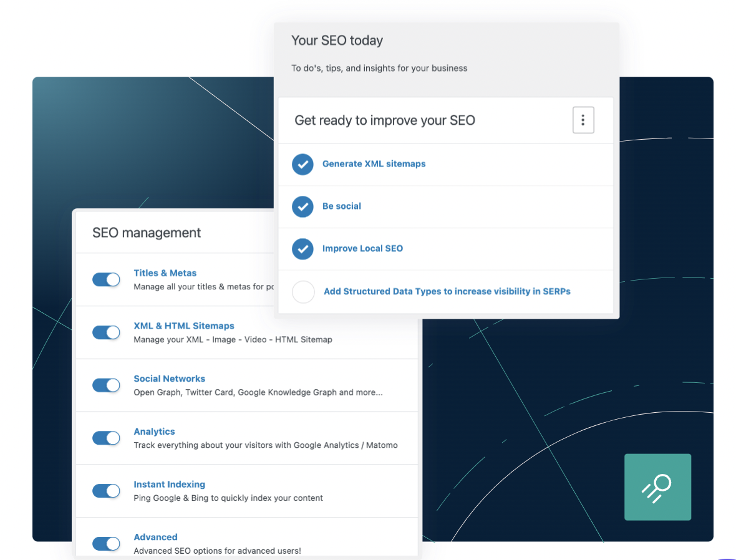The image size is (736, 560).
Task: Click Add Structured Data Types to increase visibility
Action: coord(447,291)
